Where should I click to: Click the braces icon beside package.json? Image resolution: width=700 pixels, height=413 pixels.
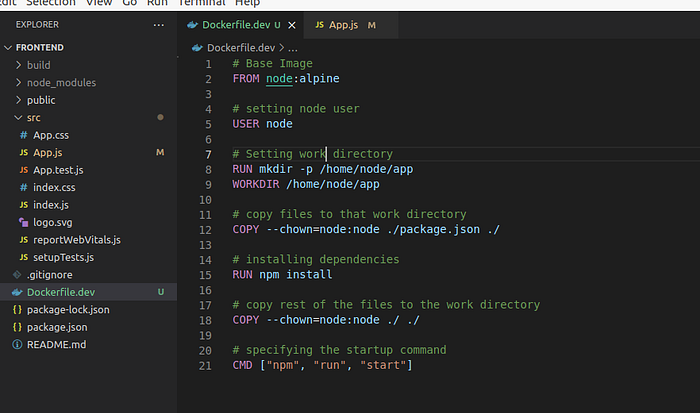click(17, 327)
